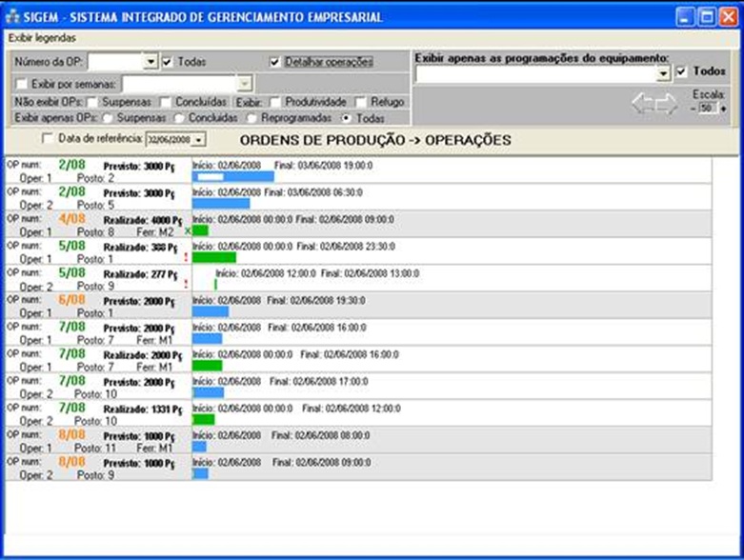Select the Reprogramadas radio button

(x=252, y=118)
